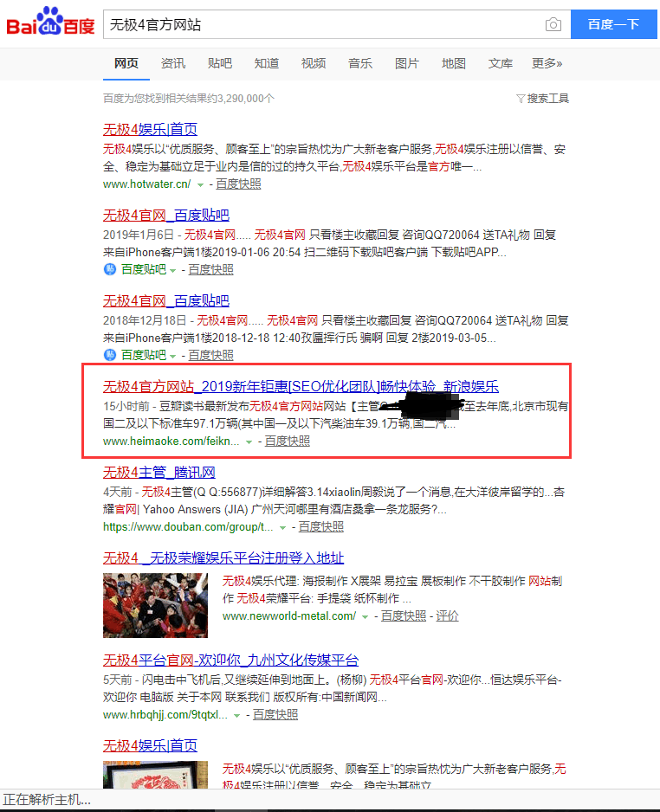This screenshot has height=812, width=660.
Task: Switch to the 图片 tab
Action: pyautogui.click(x=407, y=64)
